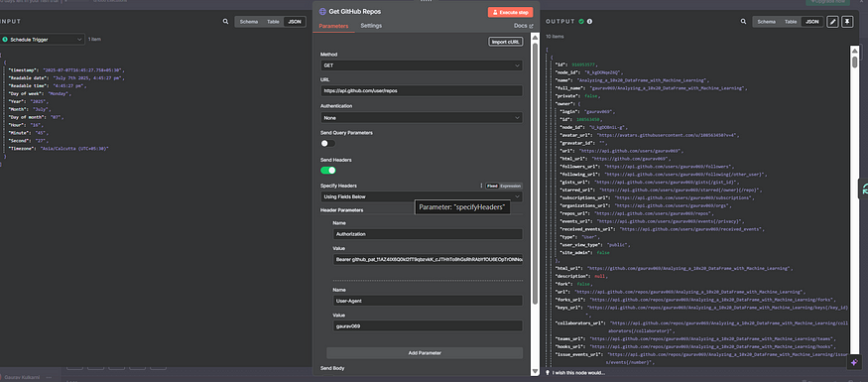Click the Execute step button
This screenshot has height=382, width=868.
[511, 12]
